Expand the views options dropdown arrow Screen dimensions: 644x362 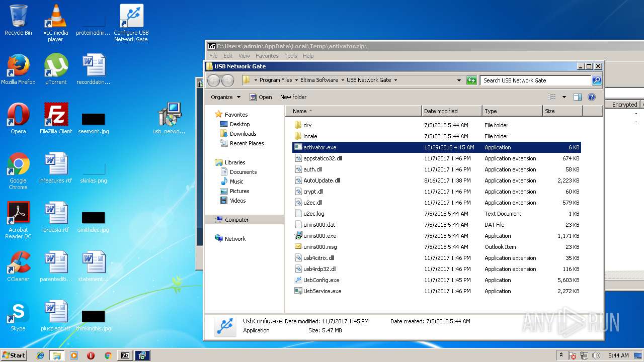(564, 97)
